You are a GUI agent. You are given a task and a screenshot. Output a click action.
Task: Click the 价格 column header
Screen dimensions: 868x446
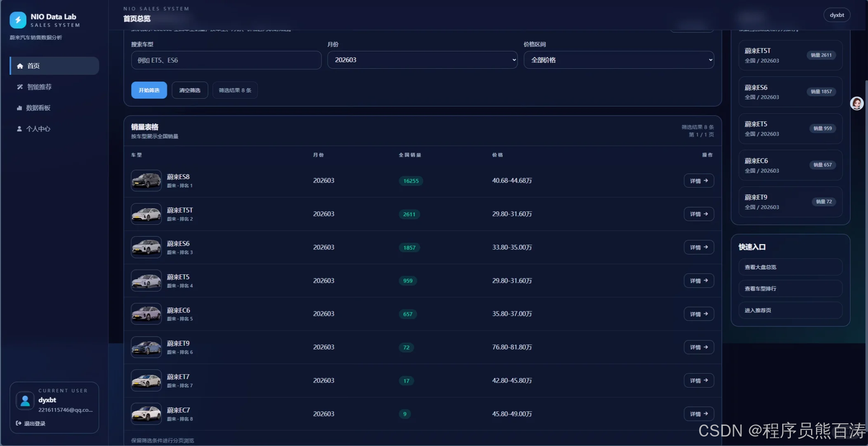pos(498,155)
